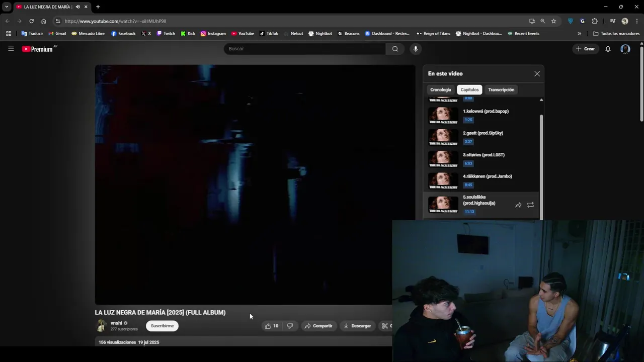
Task: Click the page vertical scrollbar
Action: pyautogui.click(x=641, y=83)
